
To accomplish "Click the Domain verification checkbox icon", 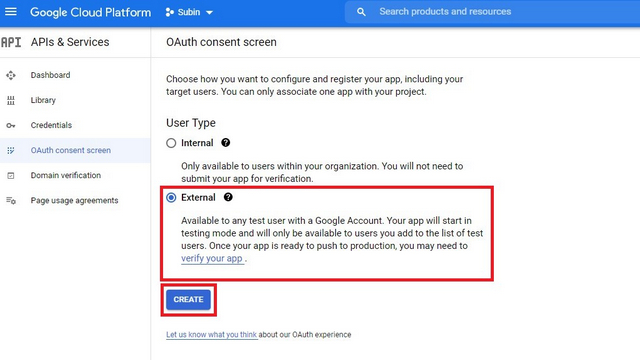I will (11, 176).
